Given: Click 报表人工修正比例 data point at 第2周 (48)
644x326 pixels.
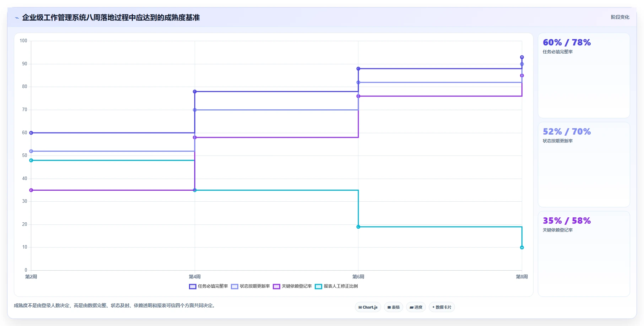Looking at the screenshot, I should (31, 161).
